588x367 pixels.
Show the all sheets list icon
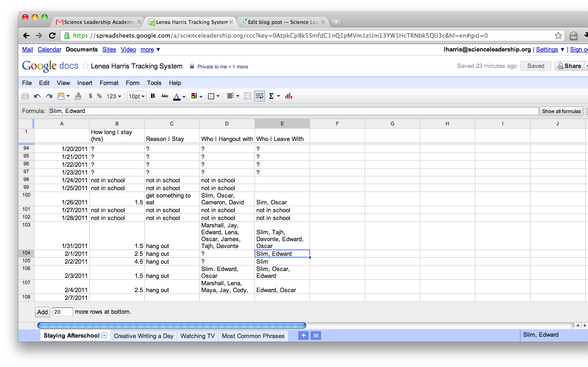point(316,336)
